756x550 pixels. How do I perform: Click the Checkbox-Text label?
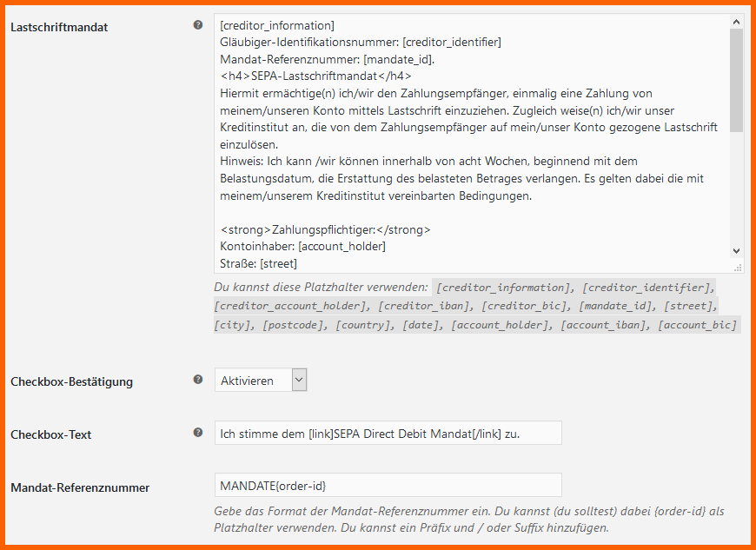pyautogui.click(x=51, y=434)
